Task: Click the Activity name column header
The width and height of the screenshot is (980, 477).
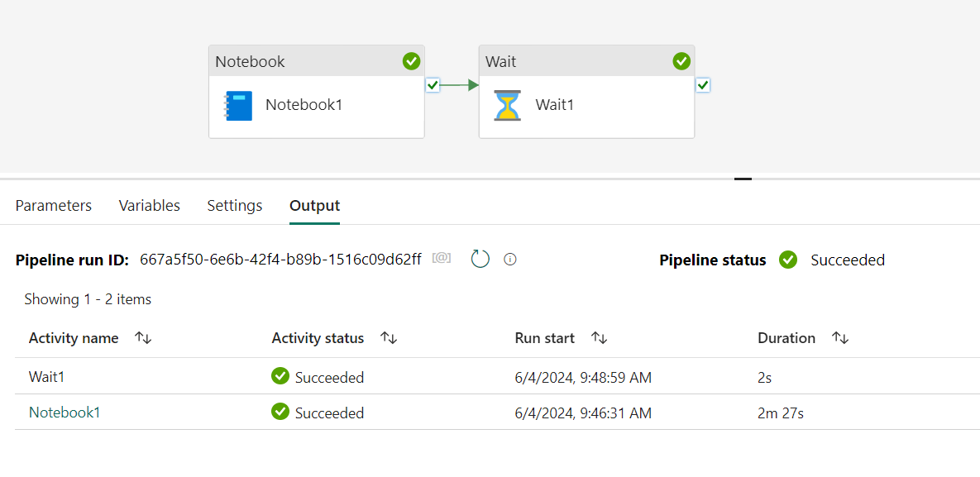Action: [74, 338]
